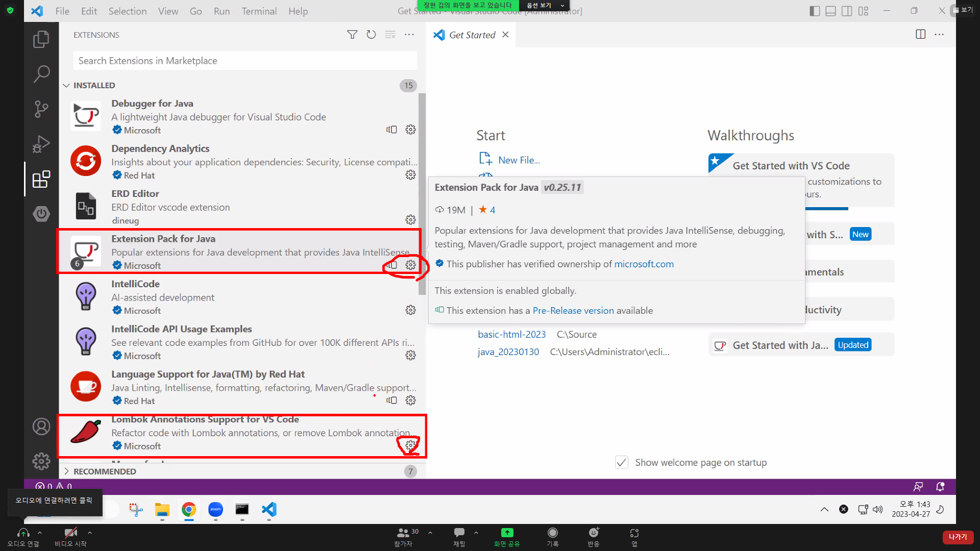Open Extensions panel more actions menu
Viewport: 980px width, 551px height.
coord(409,35)
